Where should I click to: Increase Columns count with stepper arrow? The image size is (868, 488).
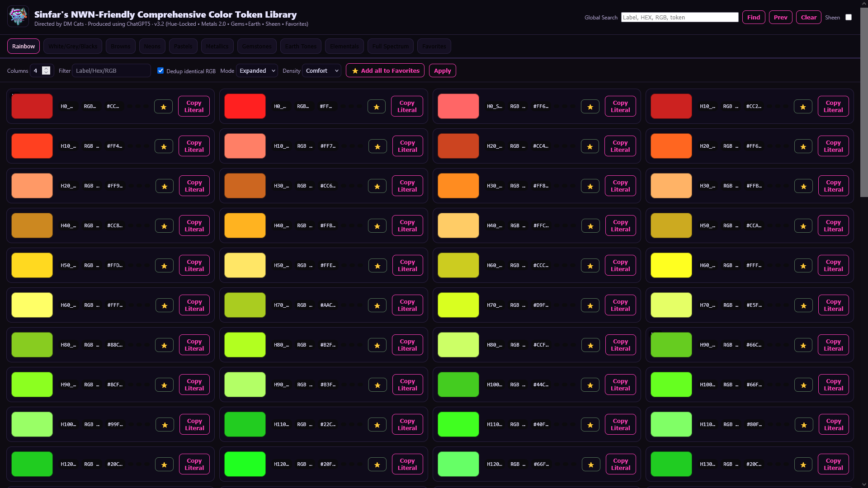point(46,68)
